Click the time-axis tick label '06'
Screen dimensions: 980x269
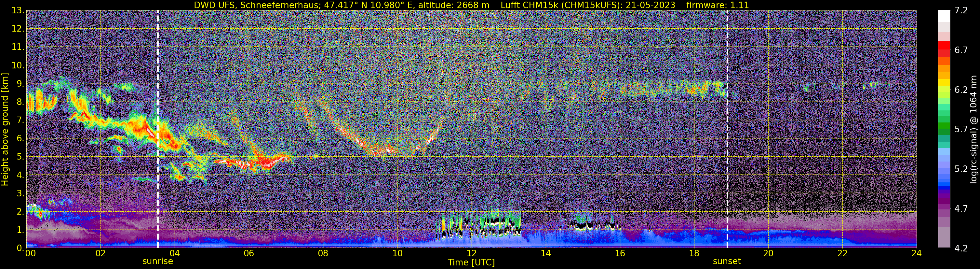248,253
